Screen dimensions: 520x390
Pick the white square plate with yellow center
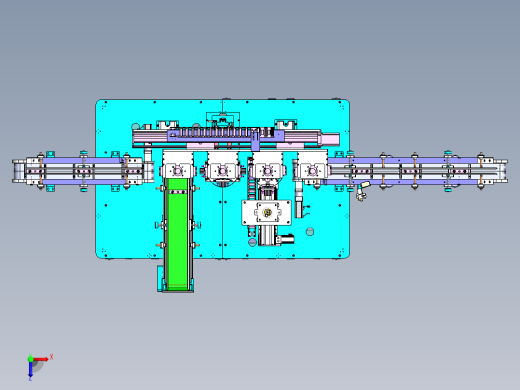[267, 212]
